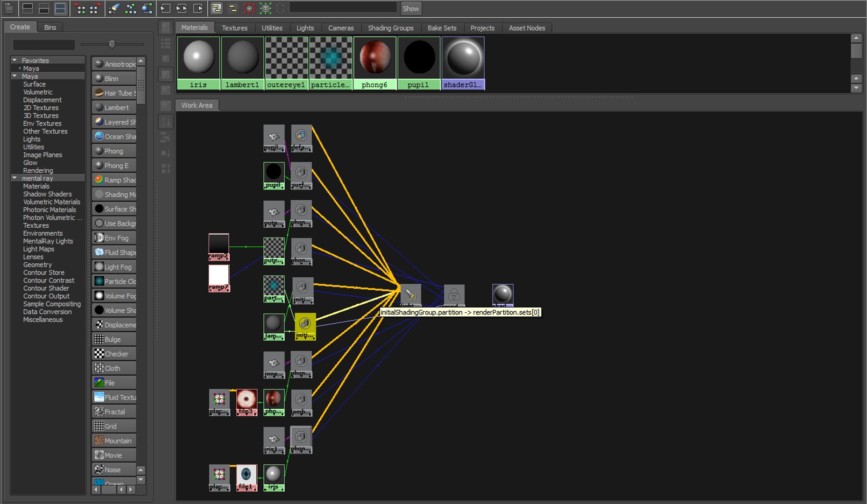Switch to the Textures tab
Image resolution: width=867 pixels, height=504 pixels.
click(x=234, y=28)
